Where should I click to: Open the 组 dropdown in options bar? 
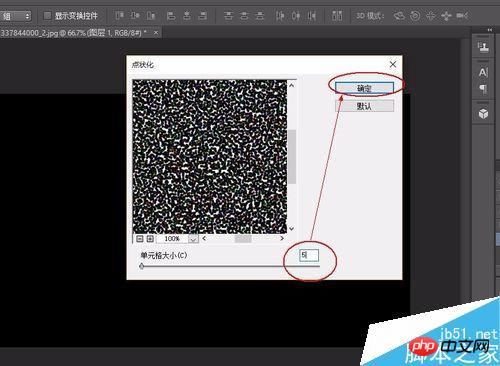[15, 16]
